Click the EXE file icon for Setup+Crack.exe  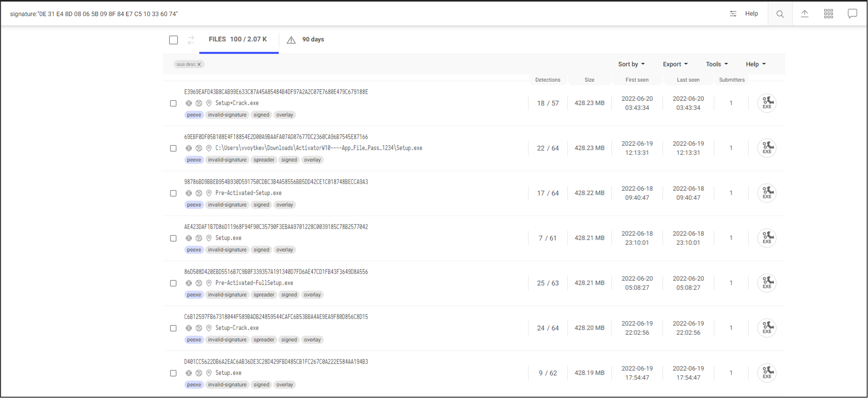(767, 103)
